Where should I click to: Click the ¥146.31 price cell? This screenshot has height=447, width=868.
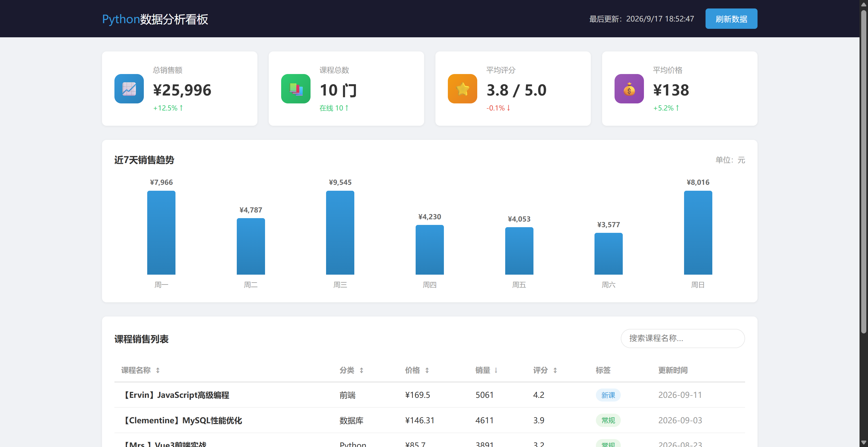click(420, 420)
